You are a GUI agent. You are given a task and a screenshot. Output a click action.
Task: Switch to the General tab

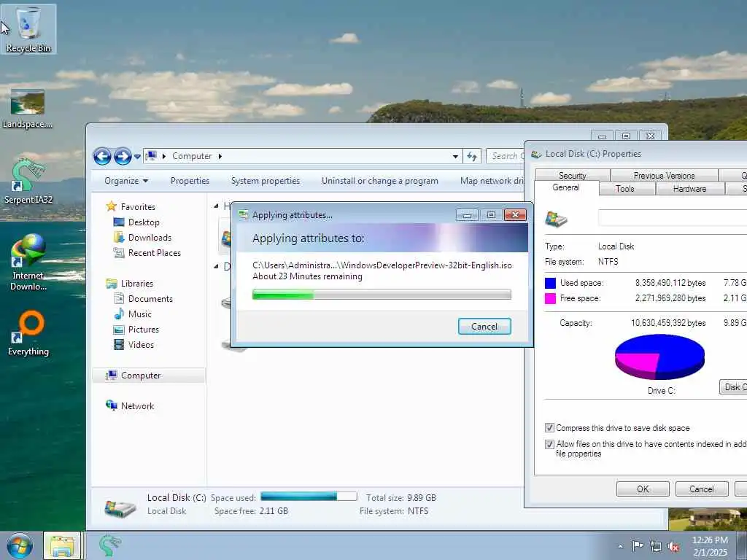(566, 187)
